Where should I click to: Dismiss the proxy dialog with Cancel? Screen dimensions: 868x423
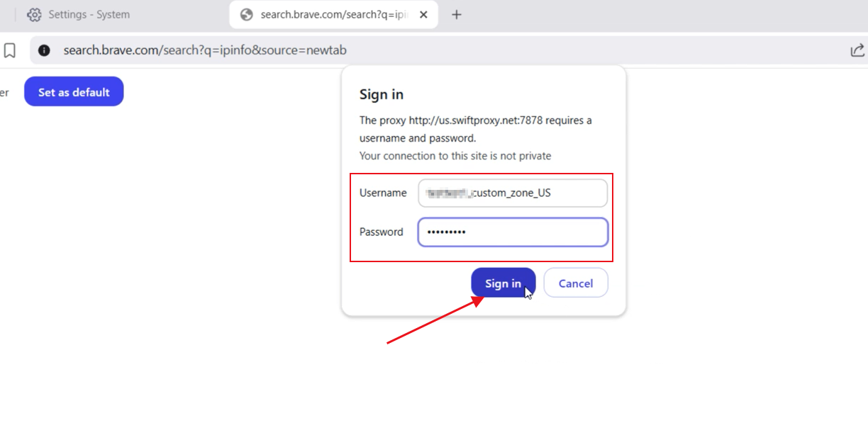575,283
